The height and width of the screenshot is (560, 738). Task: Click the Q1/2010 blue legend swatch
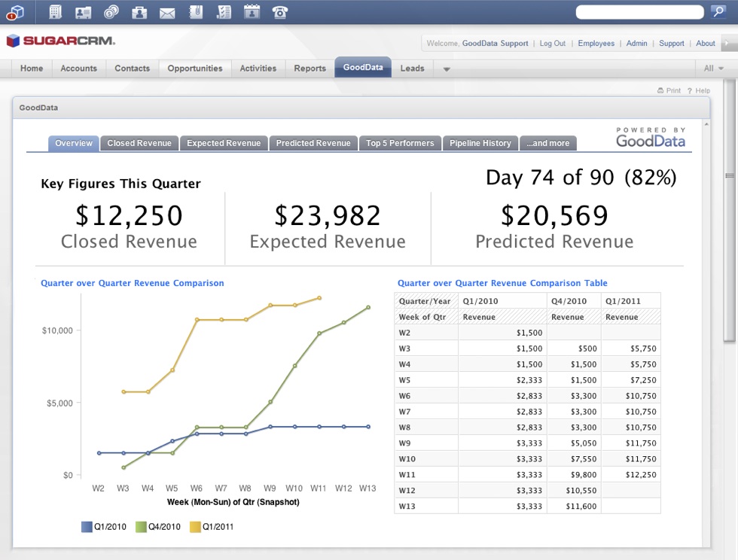click(87, 527)
